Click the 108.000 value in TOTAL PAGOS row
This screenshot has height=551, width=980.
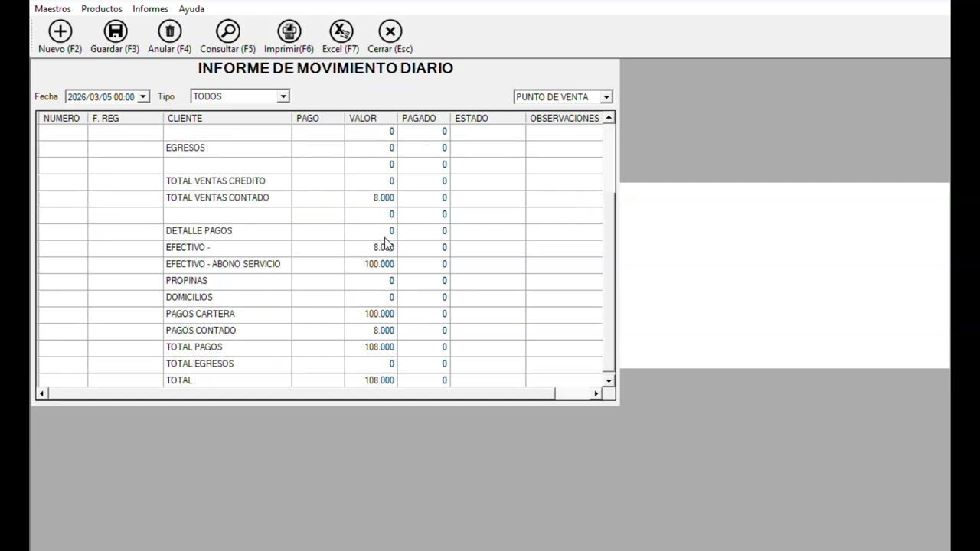(379, 347)
